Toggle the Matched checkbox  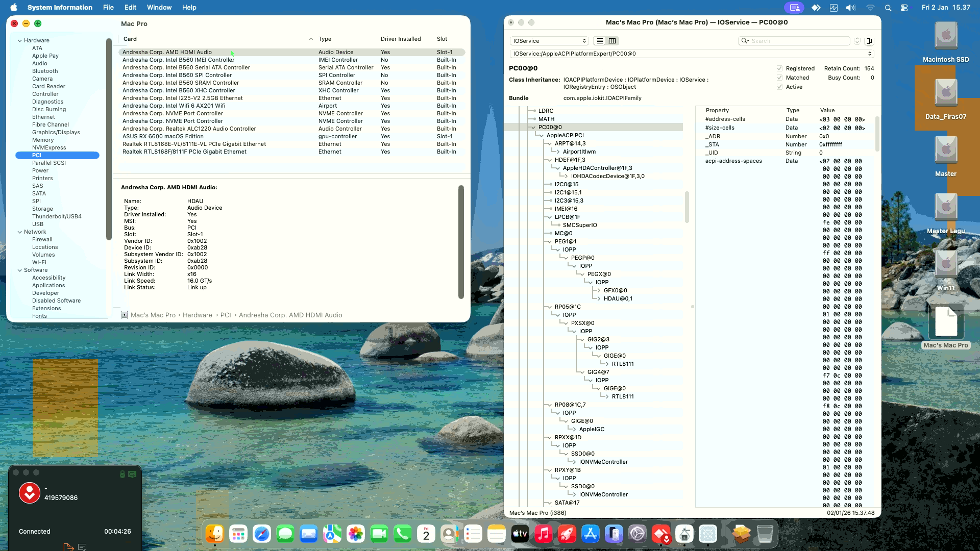(779, 78)
